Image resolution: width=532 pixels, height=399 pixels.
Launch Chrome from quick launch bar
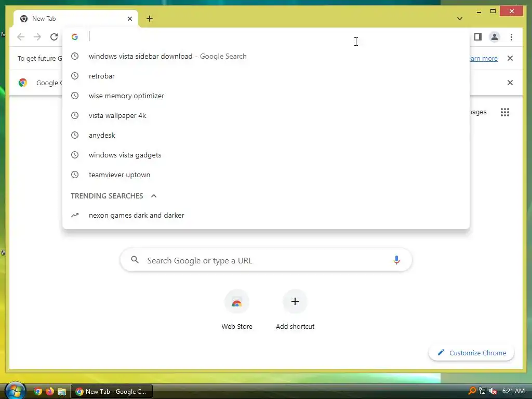(38, 392)
